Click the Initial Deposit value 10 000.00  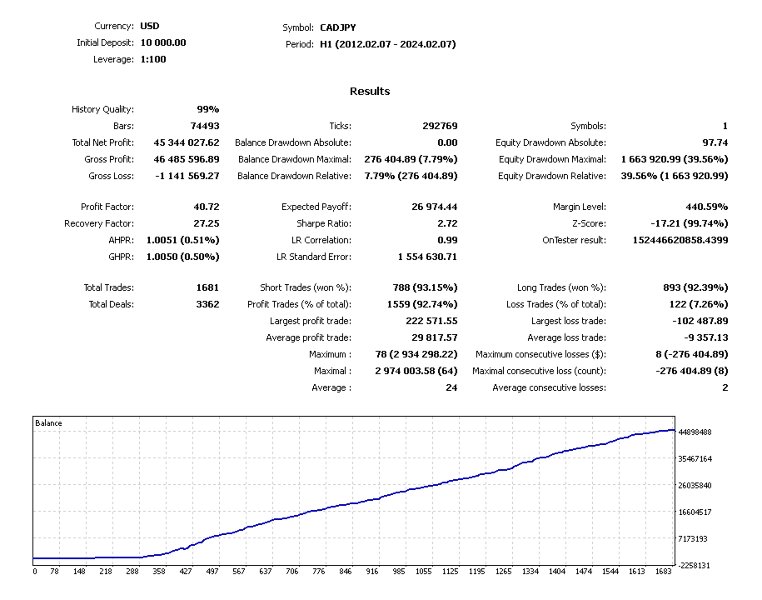pos(163,43)
